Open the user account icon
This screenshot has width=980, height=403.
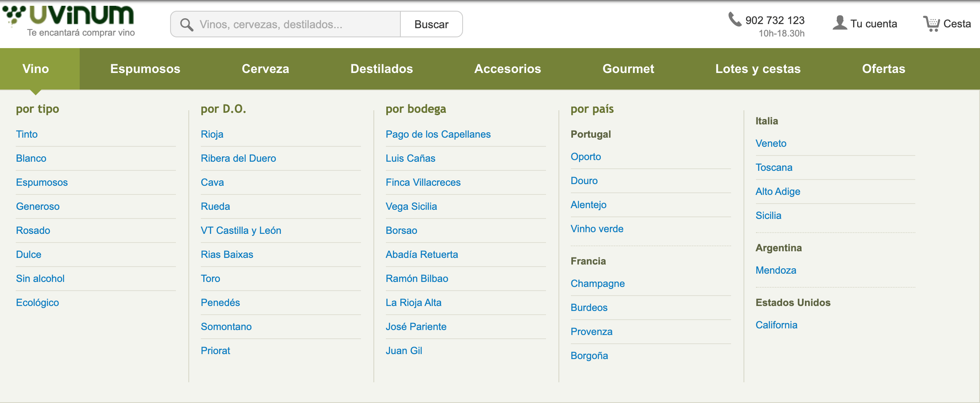click(x=840, y=23)
